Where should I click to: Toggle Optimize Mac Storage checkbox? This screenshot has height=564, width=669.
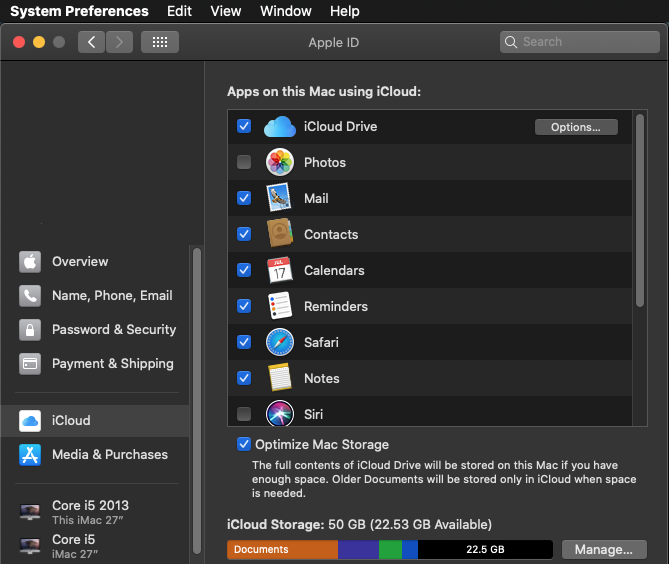point(244,444)
